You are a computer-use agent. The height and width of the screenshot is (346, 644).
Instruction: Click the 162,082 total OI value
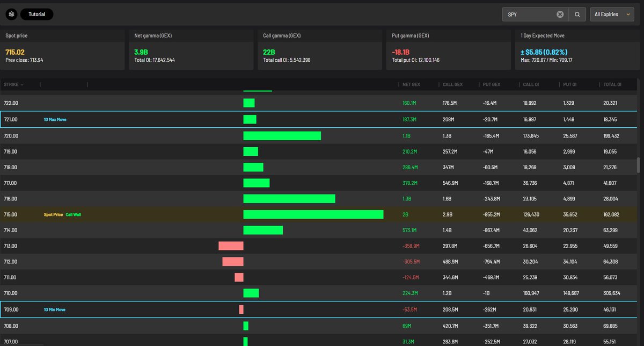pyautogui.click(x=611, y=214)
